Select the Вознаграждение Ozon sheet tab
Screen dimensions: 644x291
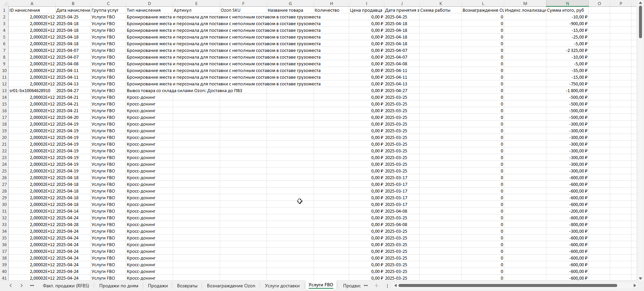pos(231,286)
